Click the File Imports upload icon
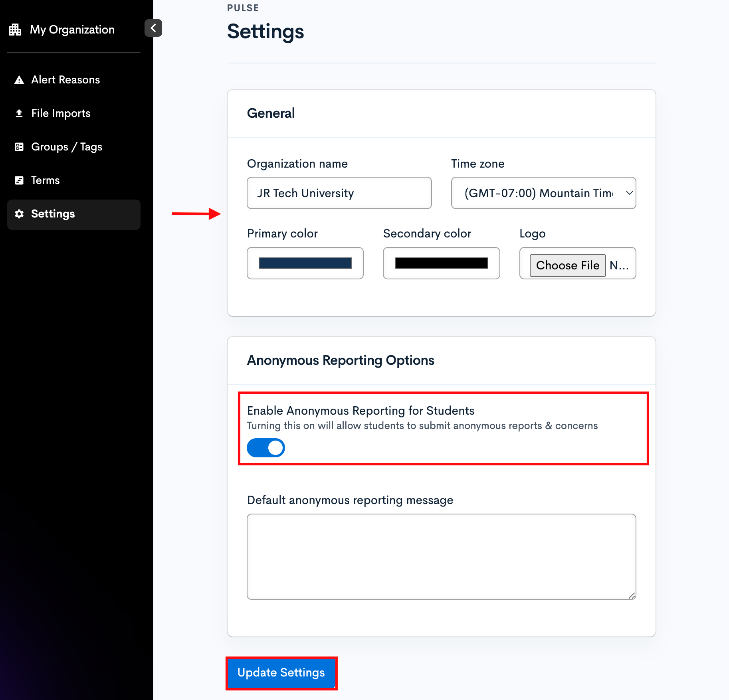Image resolution: width=729 pixels, height=700 pixels. (19, 113)
